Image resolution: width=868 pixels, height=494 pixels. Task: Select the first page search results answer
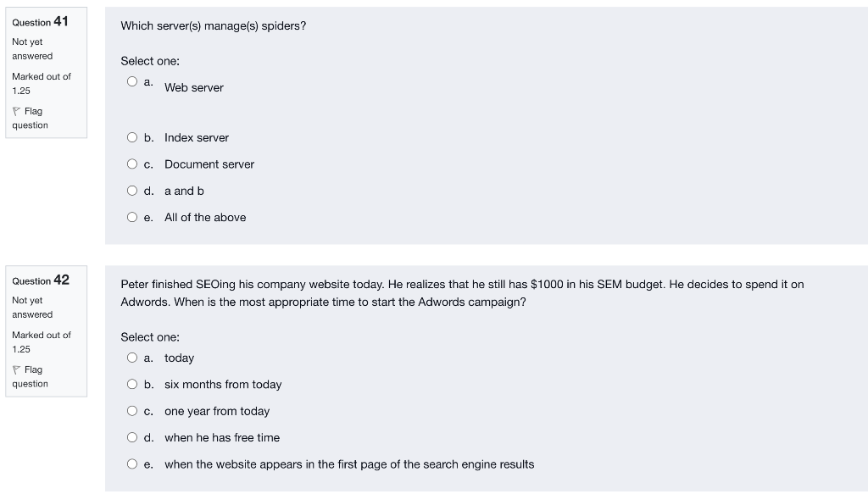(x=132, y=463)
